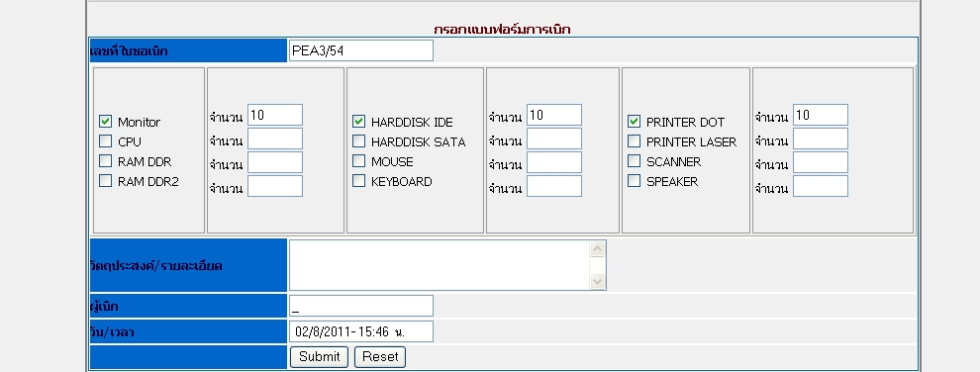Check the SCANNER checkbox

(x=634, y=161)
